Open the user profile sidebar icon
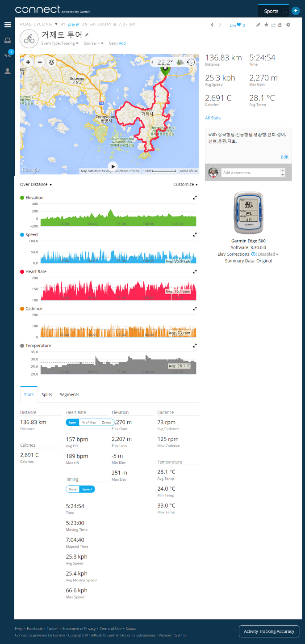The width and height of the screenshot is (305, 644). (x=8, y=71)
